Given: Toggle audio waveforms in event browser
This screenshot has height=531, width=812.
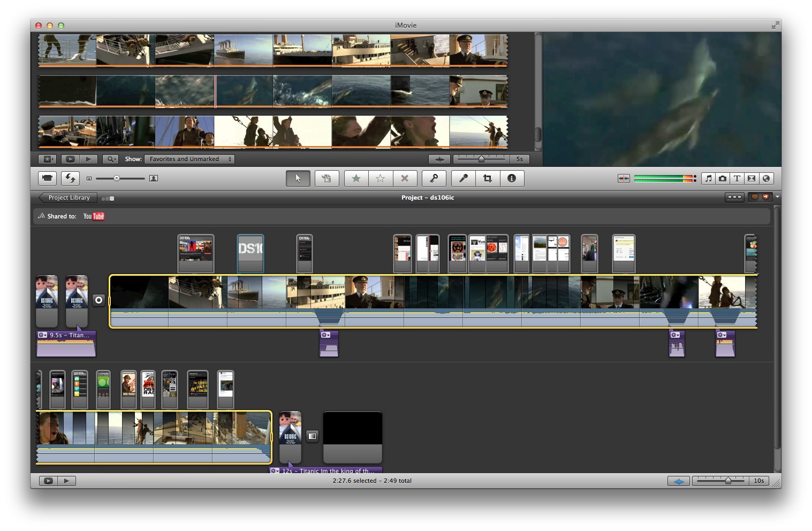Looking at the screenshot, I should pyautogui.click(x=439, y=159).
